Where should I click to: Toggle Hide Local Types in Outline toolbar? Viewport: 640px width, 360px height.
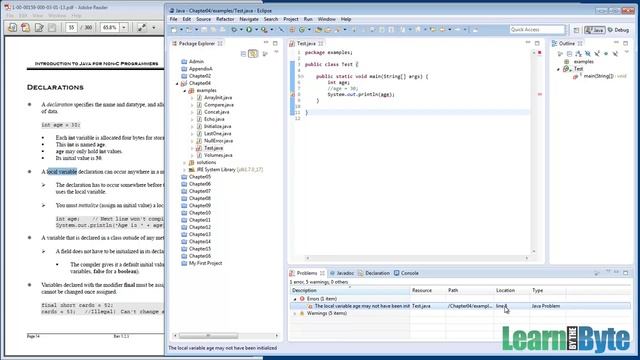(615, 53)
